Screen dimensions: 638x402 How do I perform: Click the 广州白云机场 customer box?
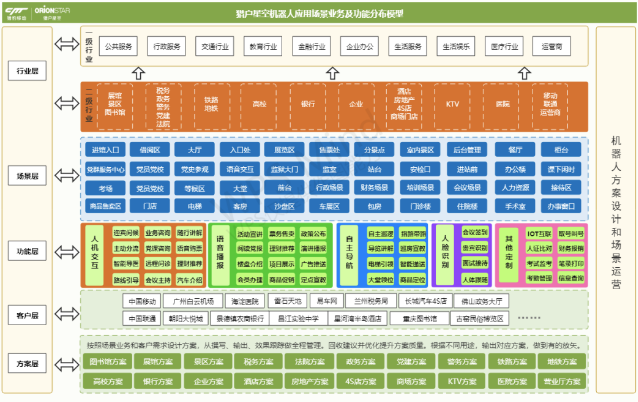tap(193, 301)
